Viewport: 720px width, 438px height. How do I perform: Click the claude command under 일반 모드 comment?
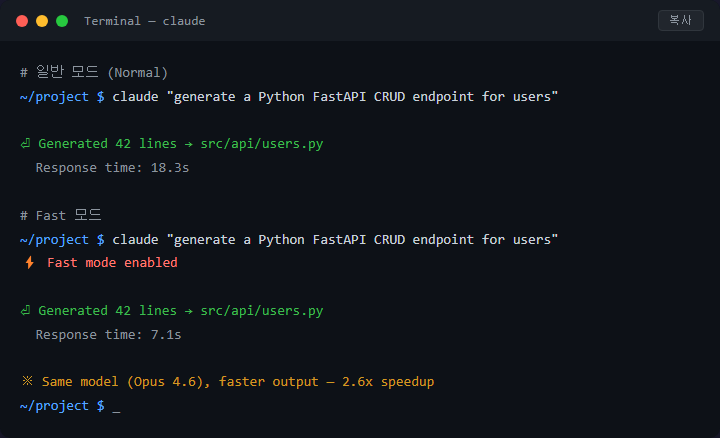[x=335, y=96]
